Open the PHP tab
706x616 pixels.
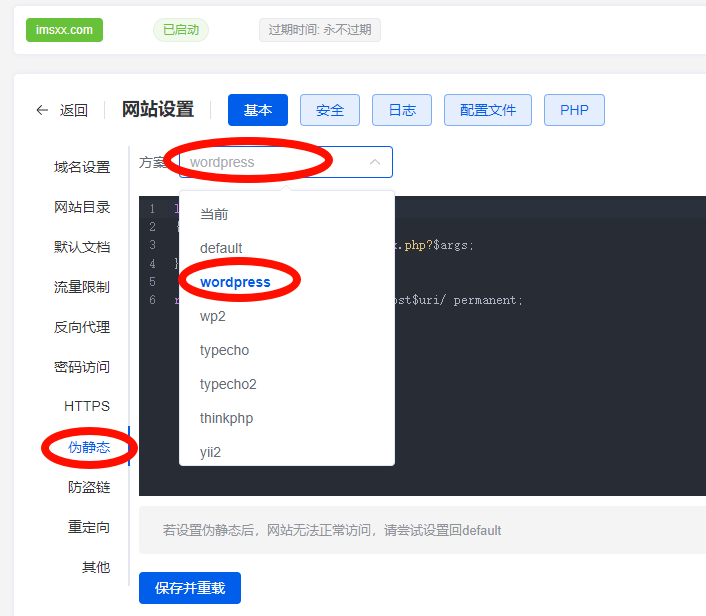click(x=575, y=110)
